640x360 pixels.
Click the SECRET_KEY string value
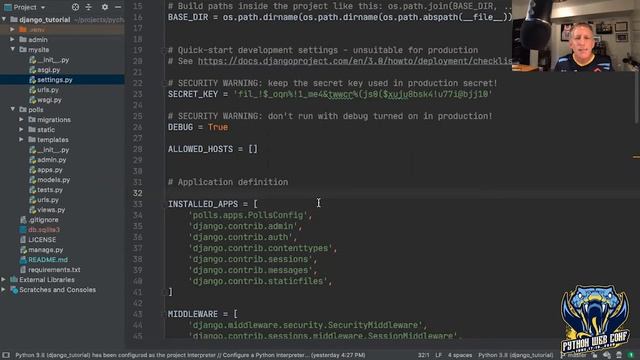[x=363, y=94]
